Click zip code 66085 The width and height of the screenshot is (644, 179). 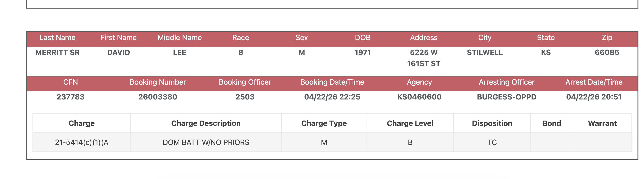(607, 52)
